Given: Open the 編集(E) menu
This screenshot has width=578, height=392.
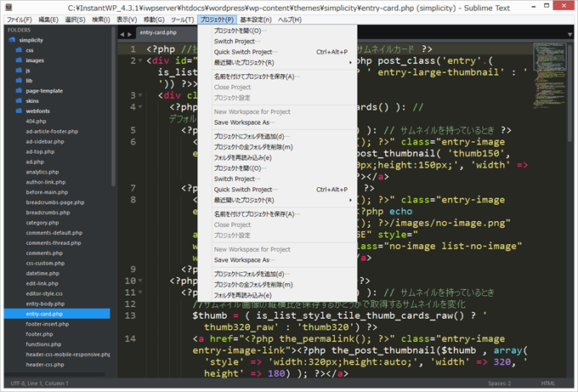Looking at the screenshot, I should click(x=48, y=20).
